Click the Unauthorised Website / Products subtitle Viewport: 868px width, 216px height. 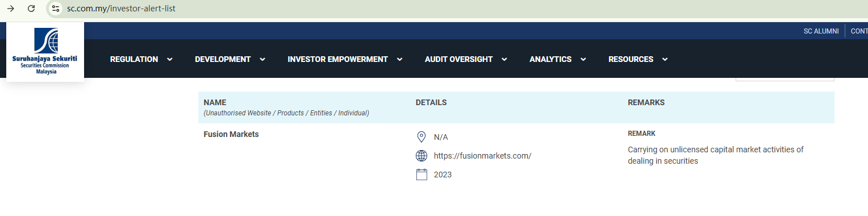286,113
